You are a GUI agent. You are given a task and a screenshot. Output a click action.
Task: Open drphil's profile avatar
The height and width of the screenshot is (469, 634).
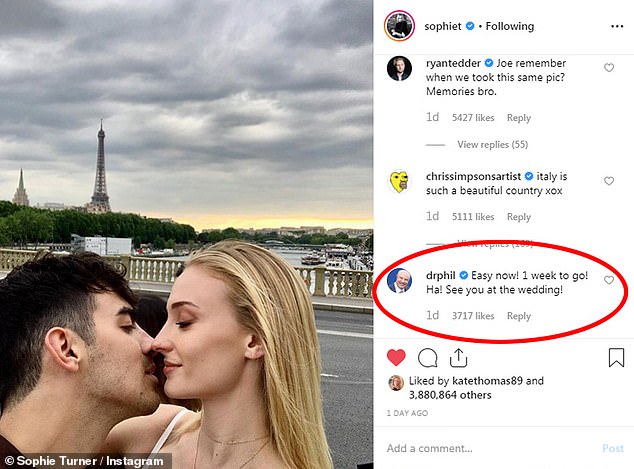399,280
